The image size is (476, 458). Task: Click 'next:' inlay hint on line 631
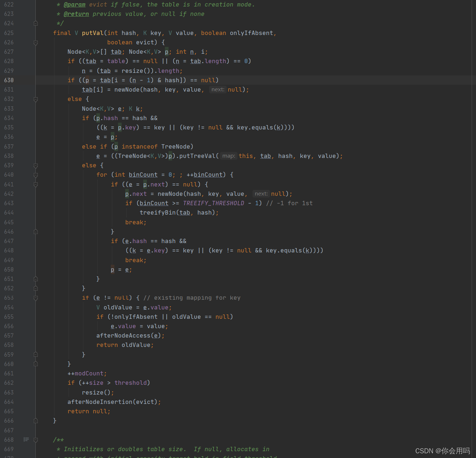(218, 89)
